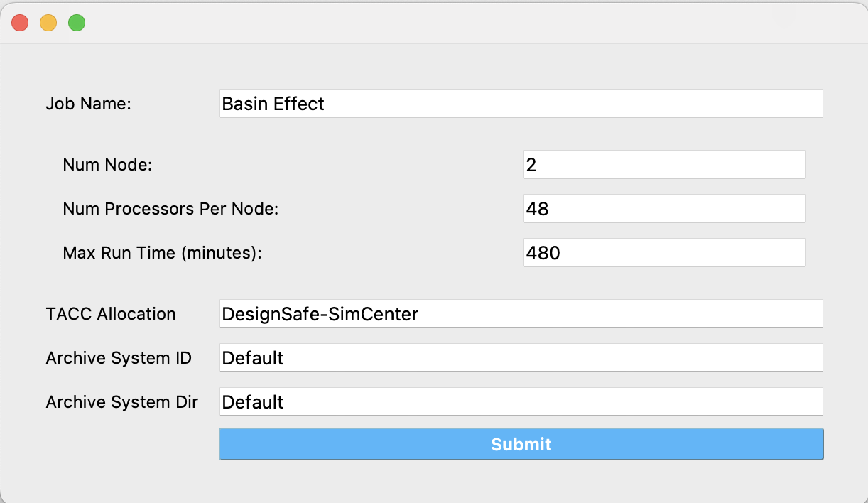Click the "TACC Allocation" label
Viewport: 868px width, 503px height.
(111, 314)
